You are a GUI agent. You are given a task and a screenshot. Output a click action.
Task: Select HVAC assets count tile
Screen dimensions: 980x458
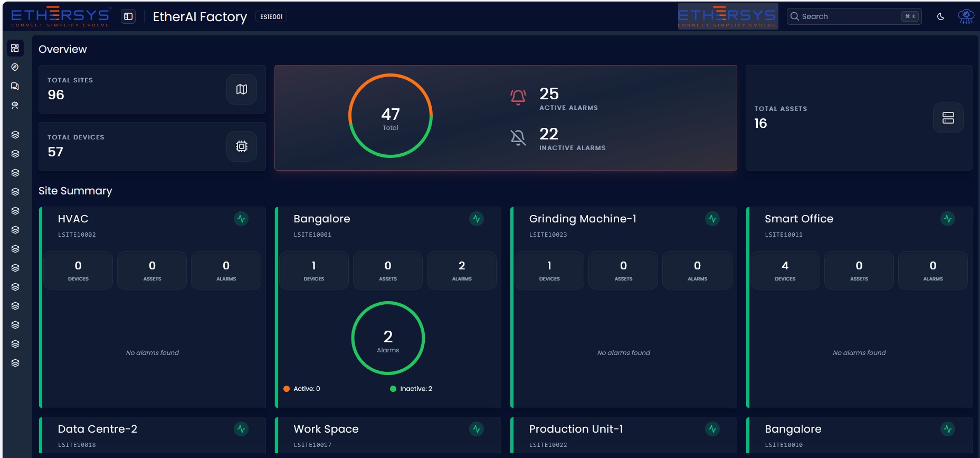pos(152,270)
